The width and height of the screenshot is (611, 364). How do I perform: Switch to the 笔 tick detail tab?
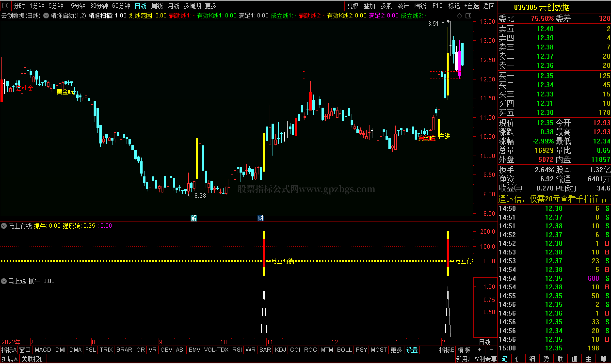point(505,359)
